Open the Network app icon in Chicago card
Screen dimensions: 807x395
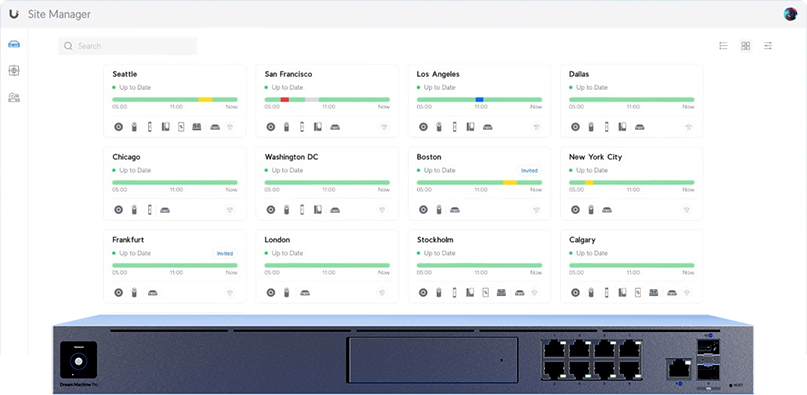coord(118,210)
